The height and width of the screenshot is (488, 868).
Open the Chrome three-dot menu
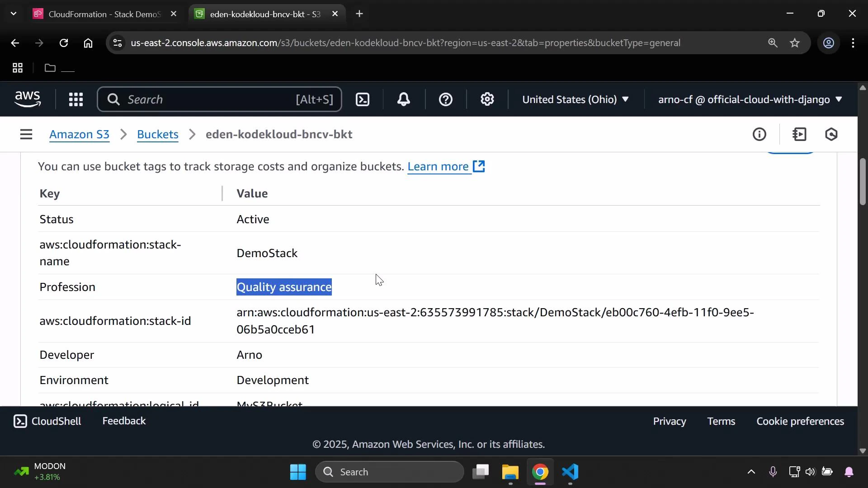coord(853,43)
